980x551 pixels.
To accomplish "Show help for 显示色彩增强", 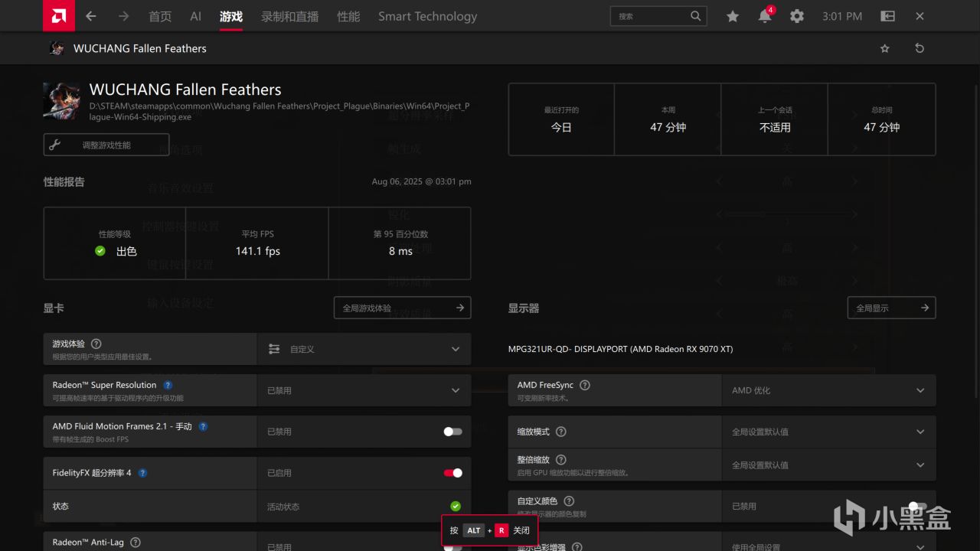I will click(x=577, y=547).
